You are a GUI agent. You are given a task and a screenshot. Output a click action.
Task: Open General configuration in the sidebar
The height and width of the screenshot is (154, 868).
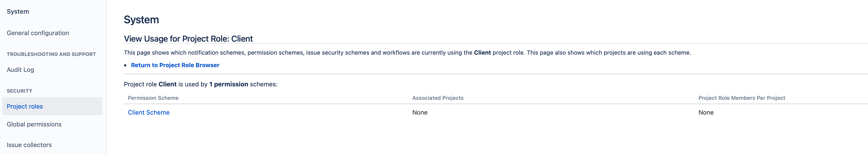pyautogui.click(x=38, y=33)
